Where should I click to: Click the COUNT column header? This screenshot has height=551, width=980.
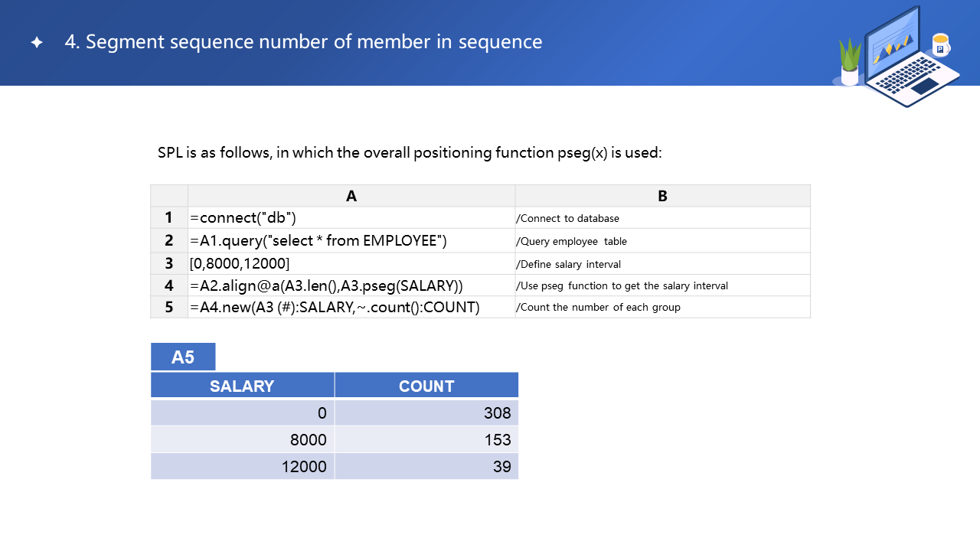[x=426, y=386]
